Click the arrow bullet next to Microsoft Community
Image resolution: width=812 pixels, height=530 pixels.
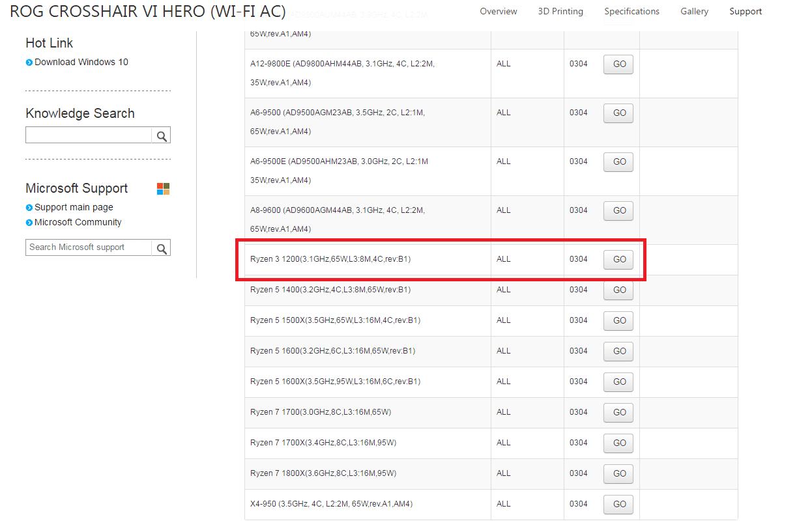[29, 223]
